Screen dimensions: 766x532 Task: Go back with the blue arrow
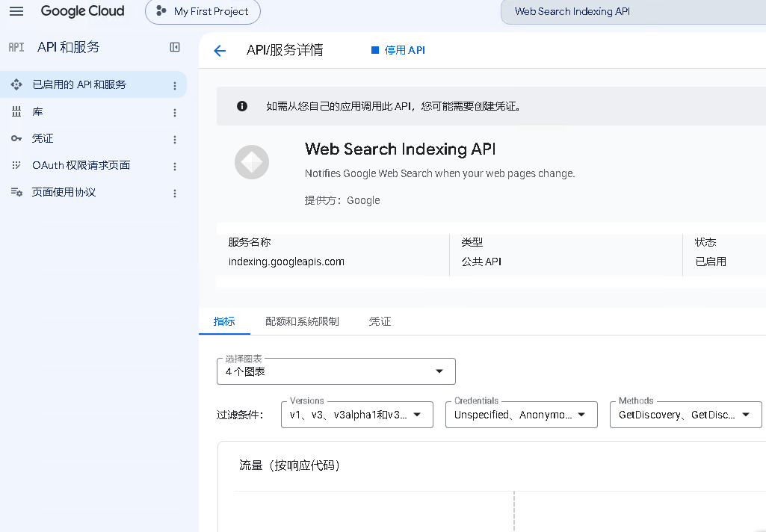coord(220,50)
